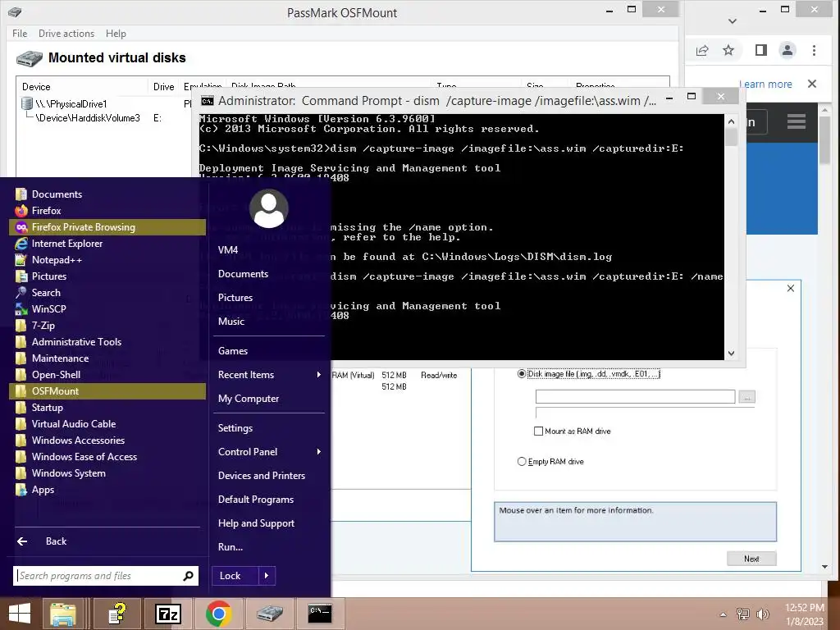Click the Chrome page vertical scrollbar
The width and height of the screenshot is (840, 630).
coord(824,139)
